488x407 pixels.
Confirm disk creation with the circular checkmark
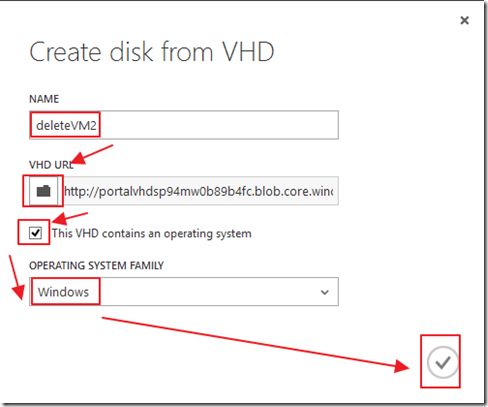(x=443, y=362)
